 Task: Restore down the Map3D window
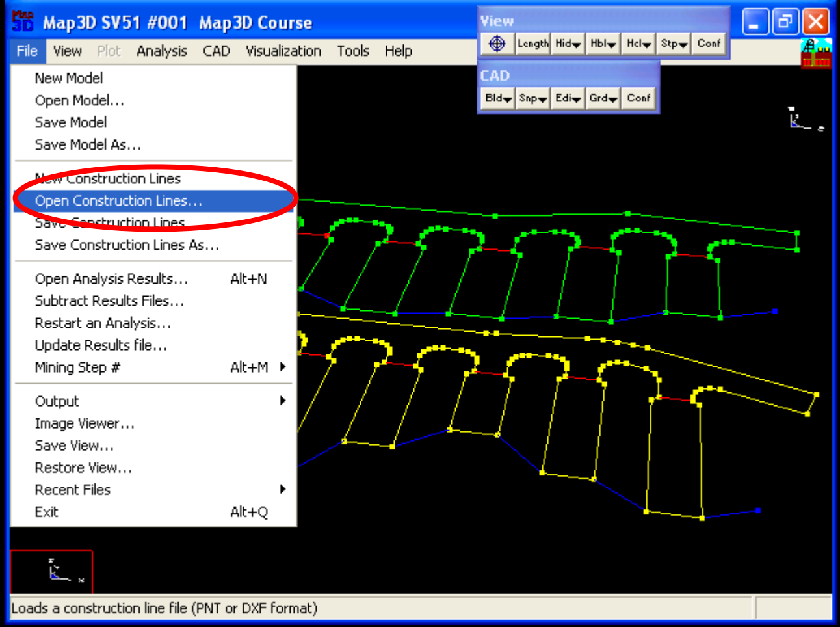[x=785, y=22]
